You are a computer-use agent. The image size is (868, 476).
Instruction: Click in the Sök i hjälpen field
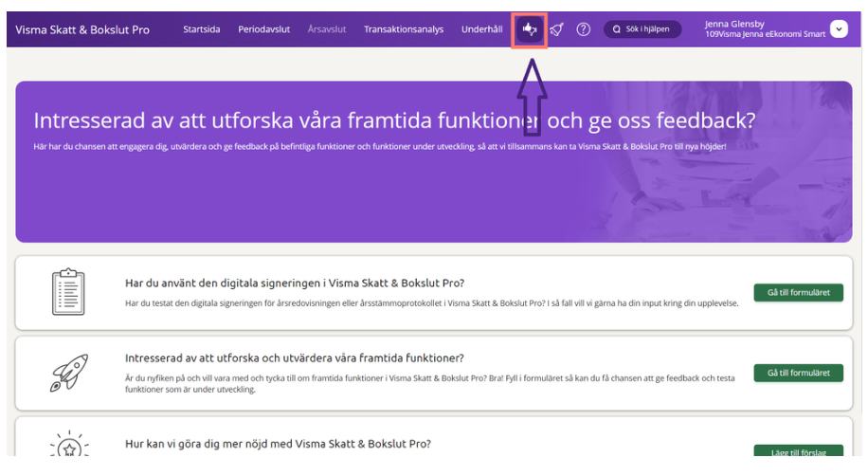click(647, 30)
